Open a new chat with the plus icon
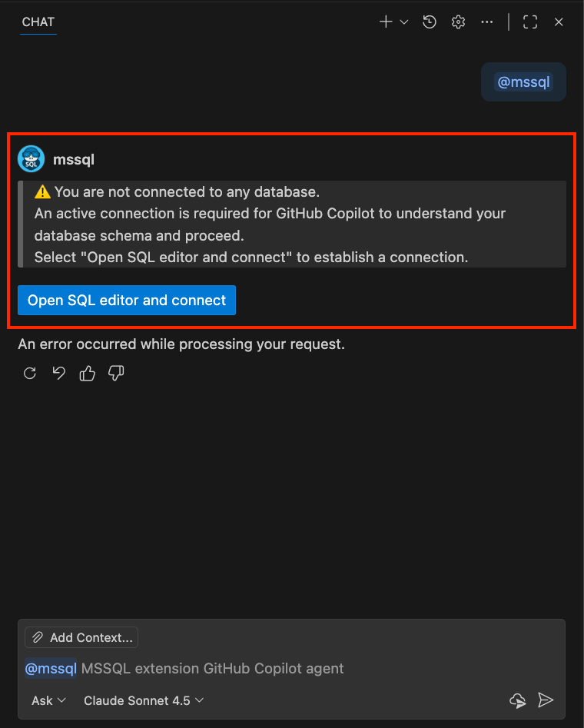 click(x=385, y=22)
